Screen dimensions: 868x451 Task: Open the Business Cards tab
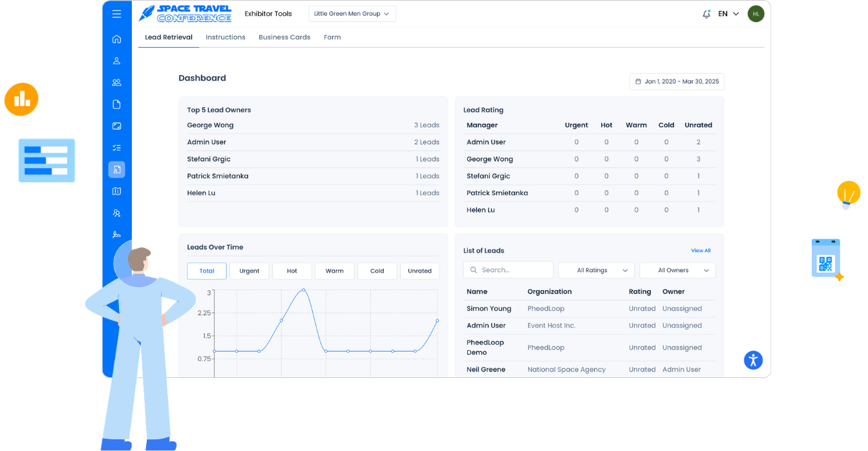(284, 37)
